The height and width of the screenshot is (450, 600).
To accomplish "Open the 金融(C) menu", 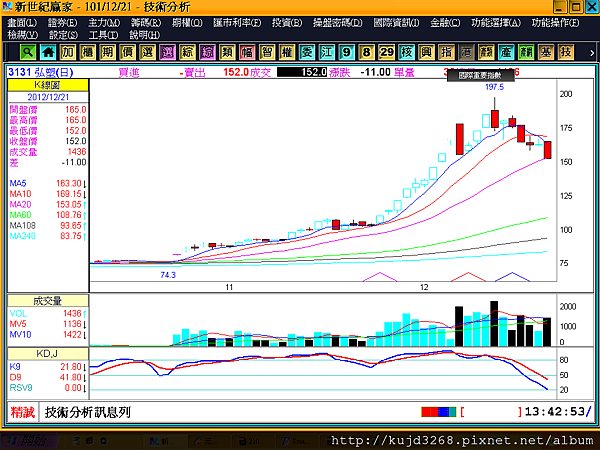I will click(x=445, y=23).
